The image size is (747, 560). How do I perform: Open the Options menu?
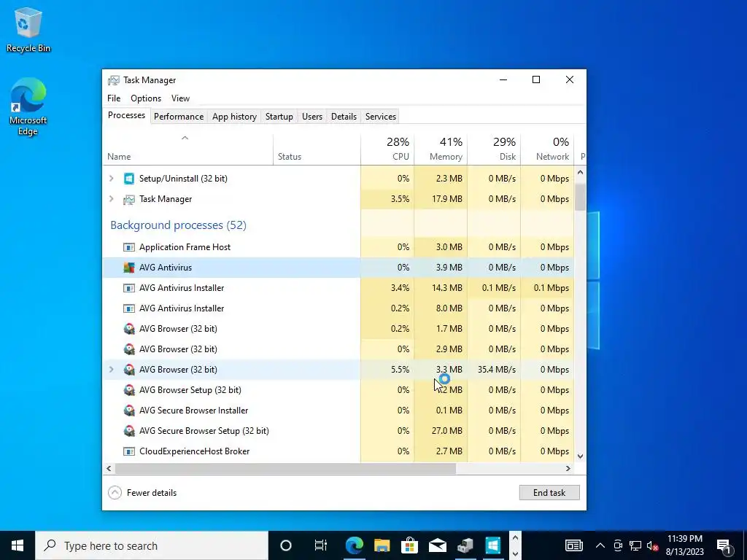[146, 98]
